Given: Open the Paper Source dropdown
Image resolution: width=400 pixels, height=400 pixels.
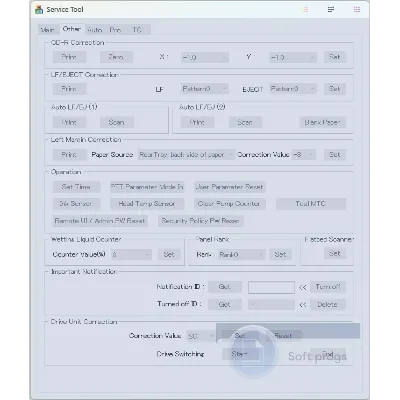Looking at the screenshot, I should pos(187,155).
